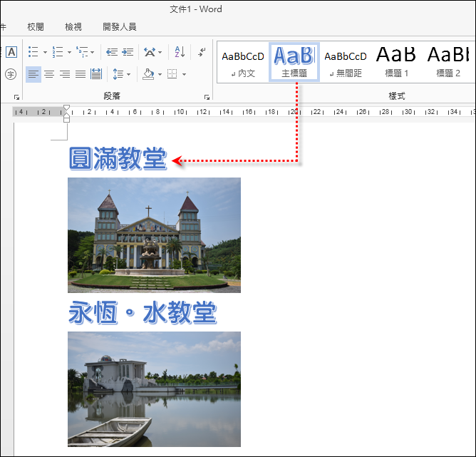Click the horizontal ruler at mark 10

pos(180,112)
